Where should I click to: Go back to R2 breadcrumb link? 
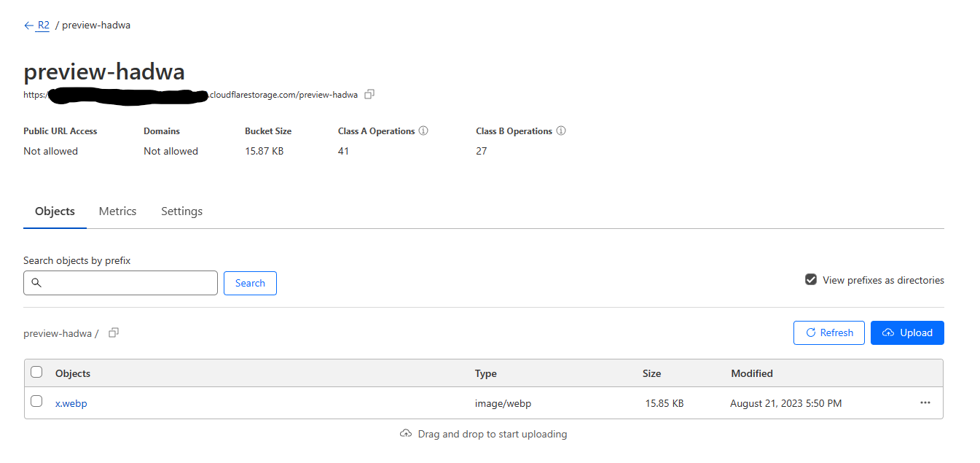click(x=44, y=26)
